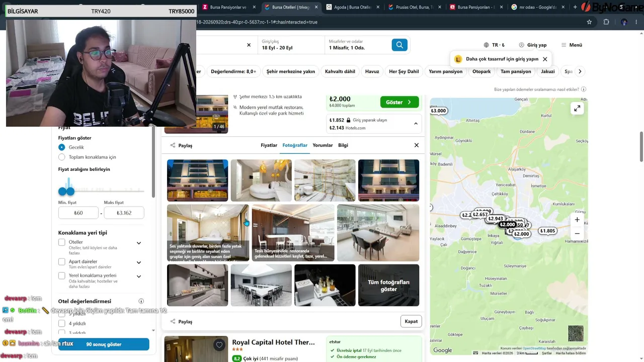Click the Otel değerlendirmesi info icon
The height and width of the screenshot is (362, 644).
tap(141, 301)
